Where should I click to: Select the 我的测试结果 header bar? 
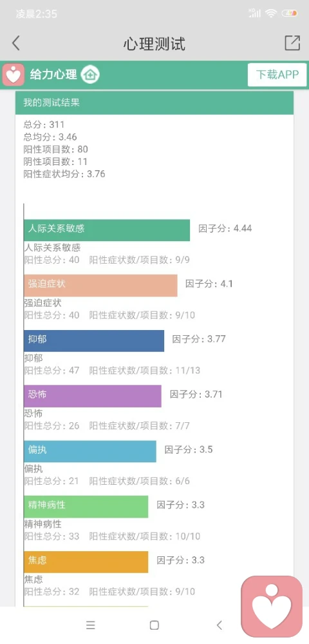[x=154, y=102]
